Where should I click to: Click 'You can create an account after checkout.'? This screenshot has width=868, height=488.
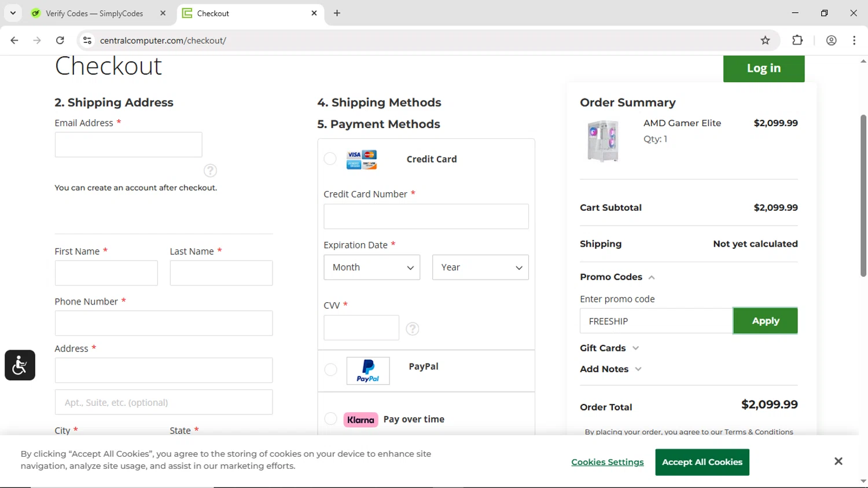click(136, 188)
